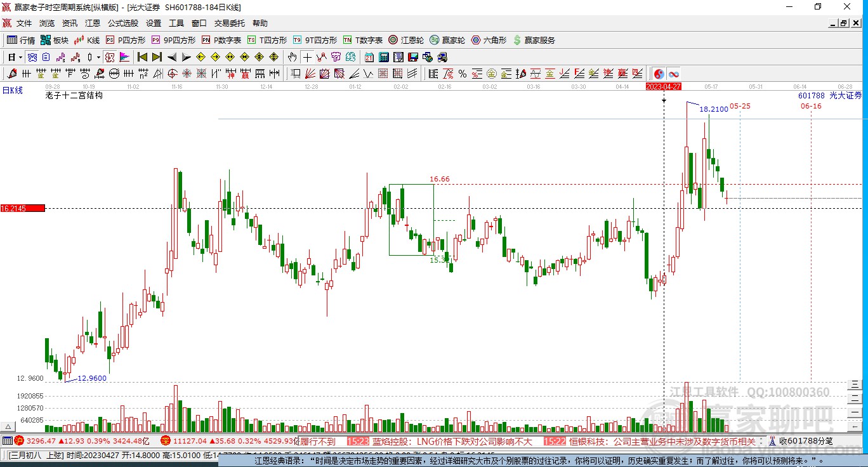
Task: Open the T四方形 tool
Action: [x=267, y=40]
